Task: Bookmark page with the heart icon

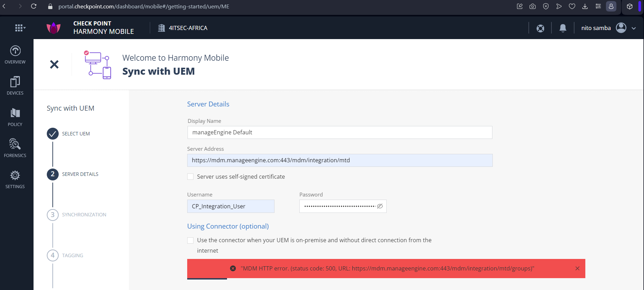Action: [x=572, y=6]
